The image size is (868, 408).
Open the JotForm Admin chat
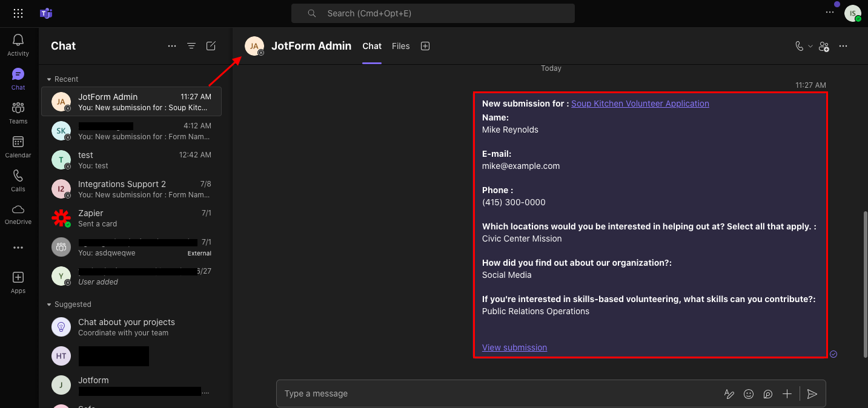click(x=131, y=102)
